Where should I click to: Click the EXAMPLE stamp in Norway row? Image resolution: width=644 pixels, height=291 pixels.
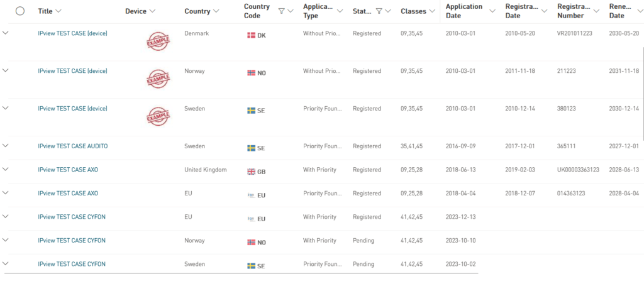click(x=158, y=79)
